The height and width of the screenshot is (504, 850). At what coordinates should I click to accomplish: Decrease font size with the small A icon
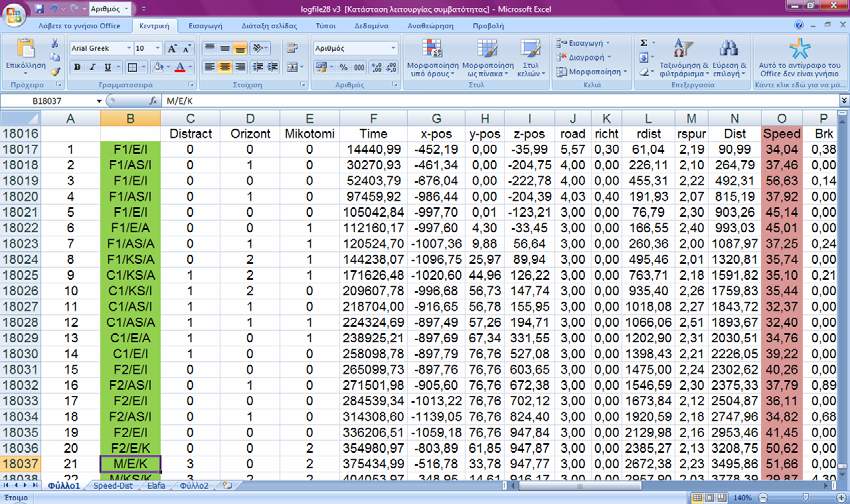(x=186, y=49)
